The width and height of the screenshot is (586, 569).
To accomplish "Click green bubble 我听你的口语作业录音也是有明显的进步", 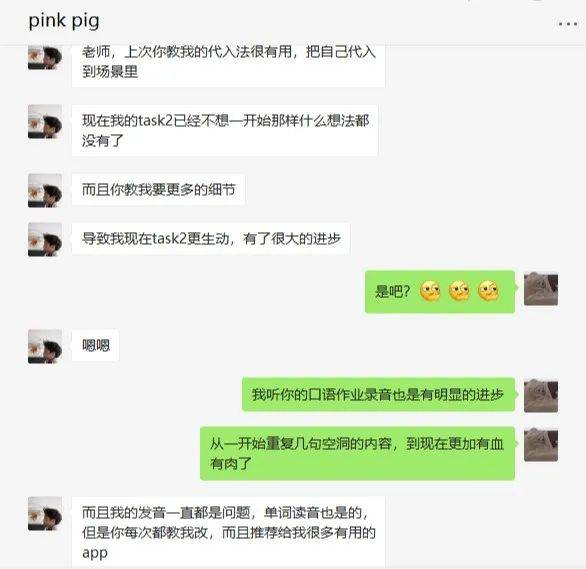I will pos(378,395).
